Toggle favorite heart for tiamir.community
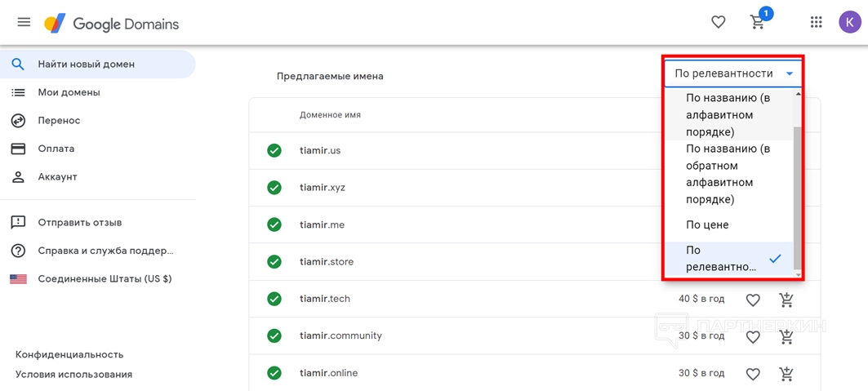The height and width of the screenshot is (391, 868). click(753, 336)
